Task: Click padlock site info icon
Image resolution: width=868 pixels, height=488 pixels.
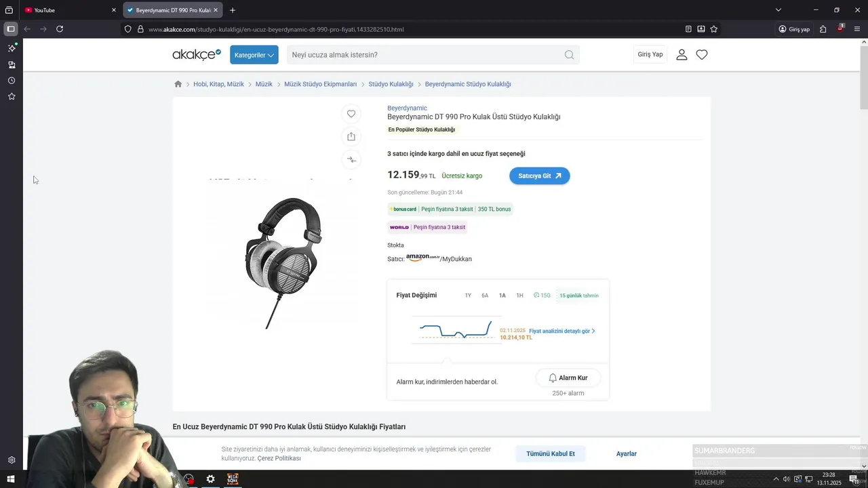Action: 140,29
